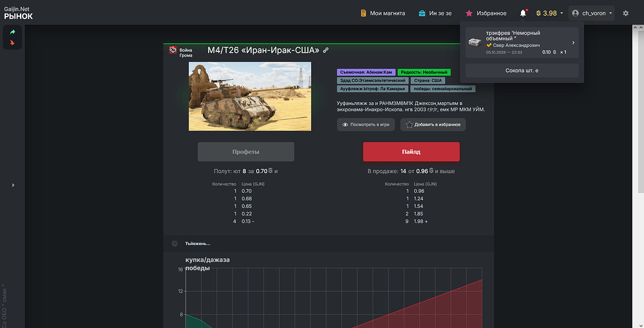This screenshot has height=328, width=644.
Task: Click the Аууфляжж tag label
Action: (x=372, y=89)
